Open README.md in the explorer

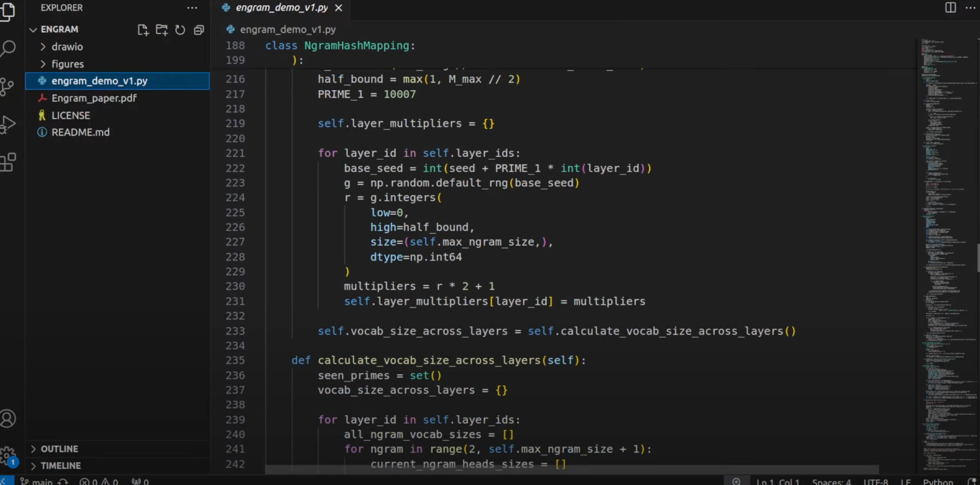(x=80, y=132)
